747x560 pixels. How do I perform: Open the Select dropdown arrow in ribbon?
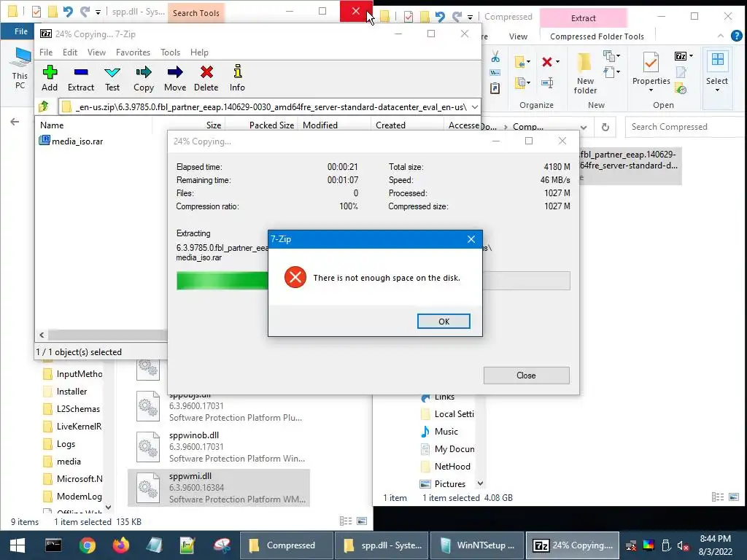[717, 90]
